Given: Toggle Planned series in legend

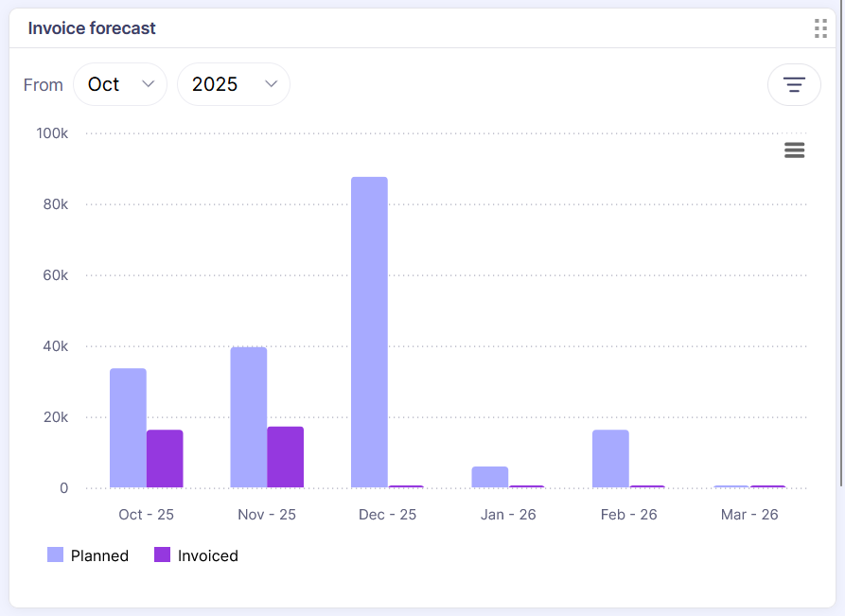Looking at the screenshot, I should (x=99, y=555).
